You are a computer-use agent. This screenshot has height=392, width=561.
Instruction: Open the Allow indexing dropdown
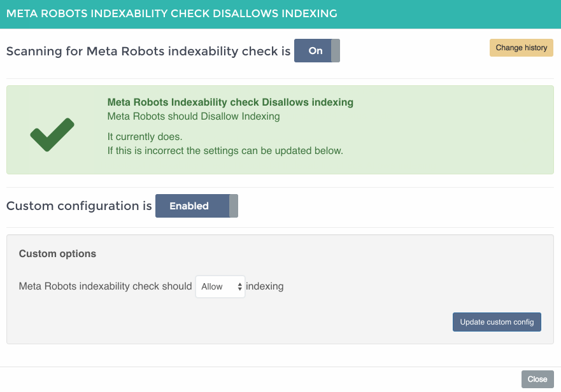[x=220, y=286]
